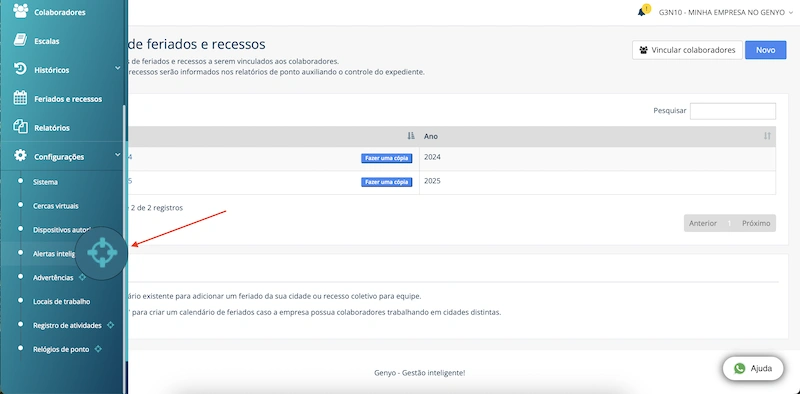Click the Configurações gear icon
This screenshot has height=394, width=800.
(20, 156)
